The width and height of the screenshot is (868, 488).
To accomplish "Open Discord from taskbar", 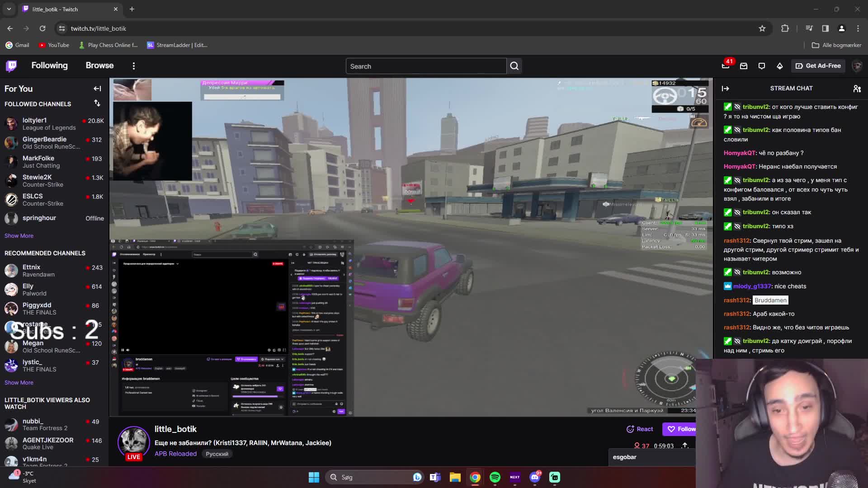I will click(535, 477).
